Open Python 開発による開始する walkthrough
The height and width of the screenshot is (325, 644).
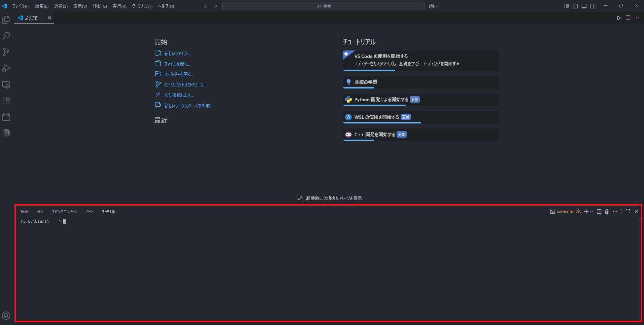tap(421, 100)
